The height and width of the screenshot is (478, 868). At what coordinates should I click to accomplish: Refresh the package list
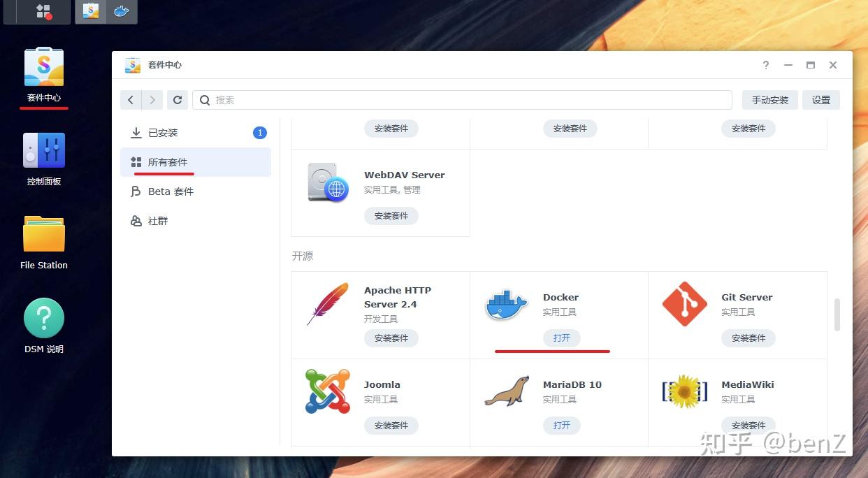pos(177,99)
